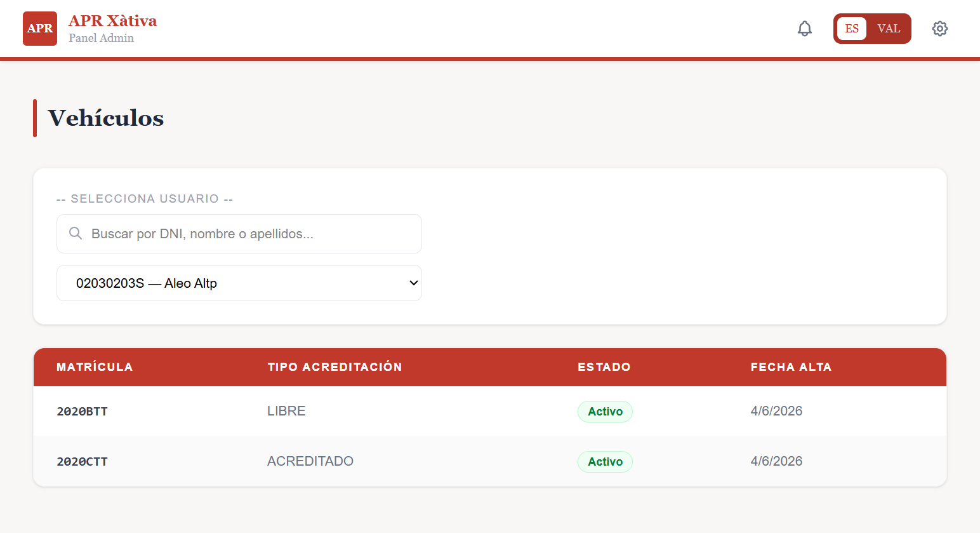
Task: Click the Activo badge for 2020CTT
Action: [605, 462]
